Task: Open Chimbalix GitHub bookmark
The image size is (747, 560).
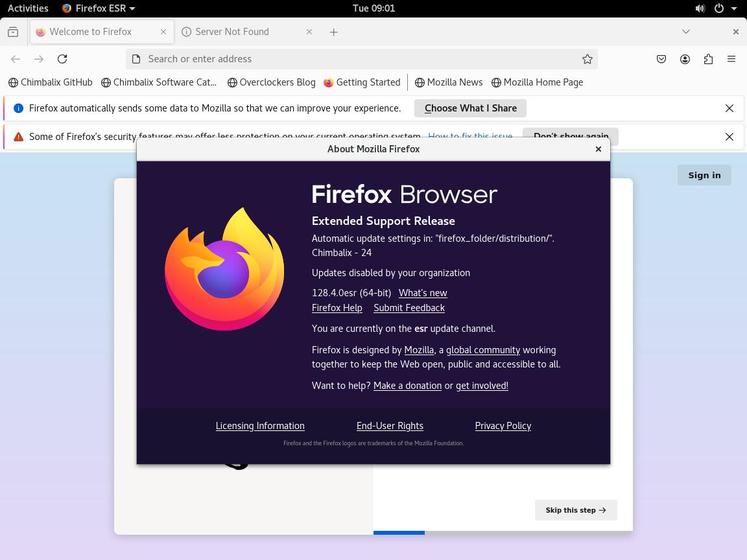Action: (x=51, y=82)
